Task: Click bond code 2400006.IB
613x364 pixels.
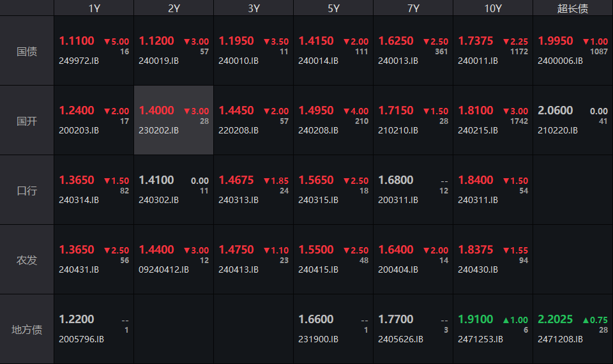Action: [x=560, y=61]
